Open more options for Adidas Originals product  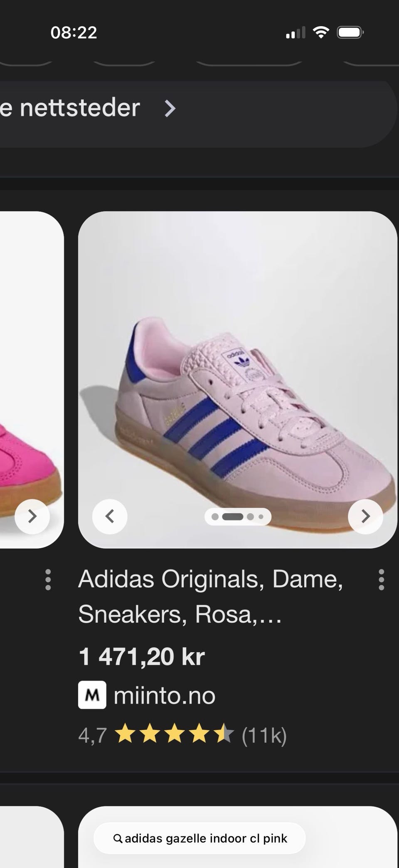(x=381, y=580)
